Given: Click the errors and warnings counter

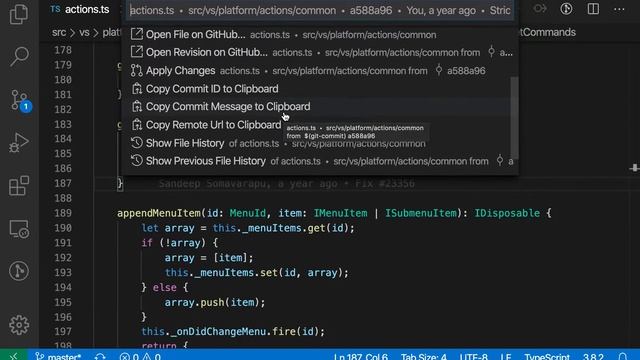Looking at the screenshot, I should coord(140,356).
